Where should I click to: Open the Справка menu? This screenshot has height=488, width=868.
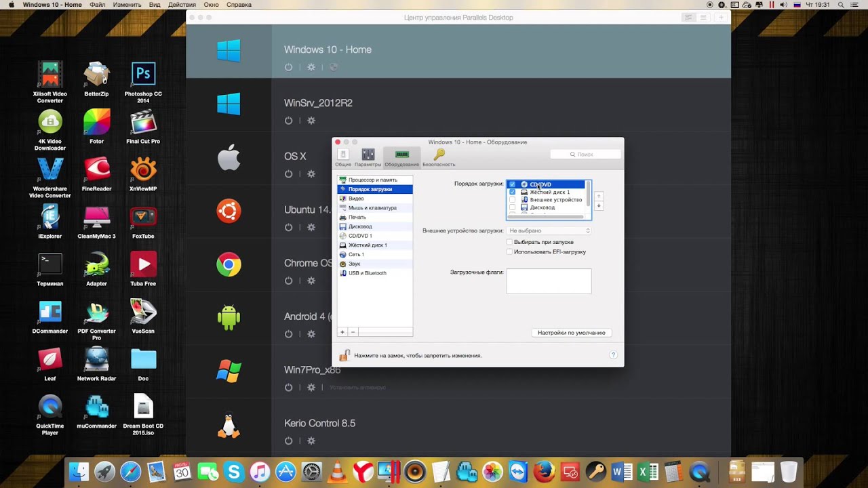[239, 5]
